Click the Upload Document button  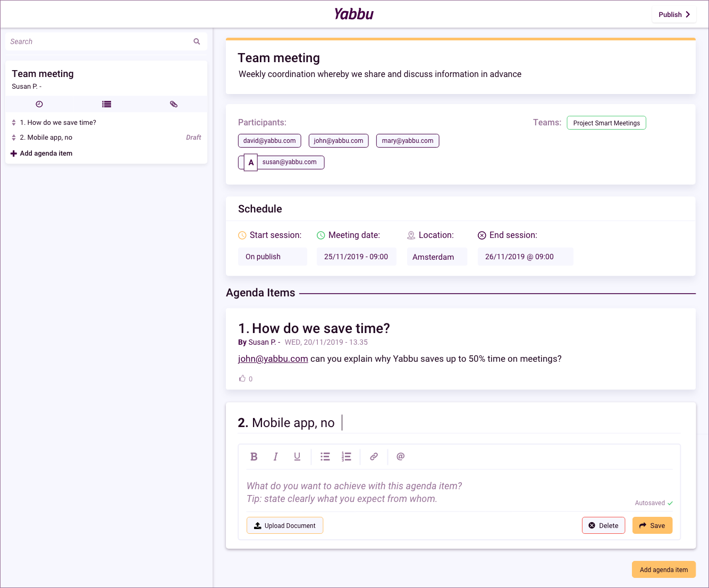point(285,525)
